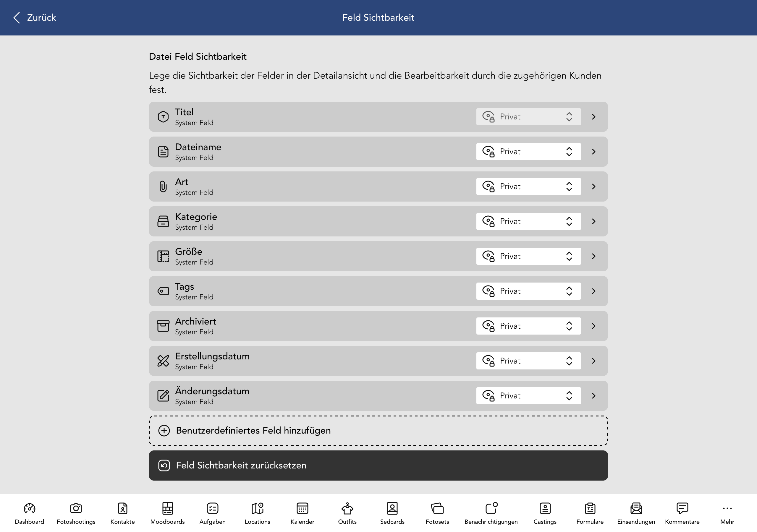Viewport: 757px width, 532px height.
Task: Switch to Locations tab
Action: pos(258,513)
